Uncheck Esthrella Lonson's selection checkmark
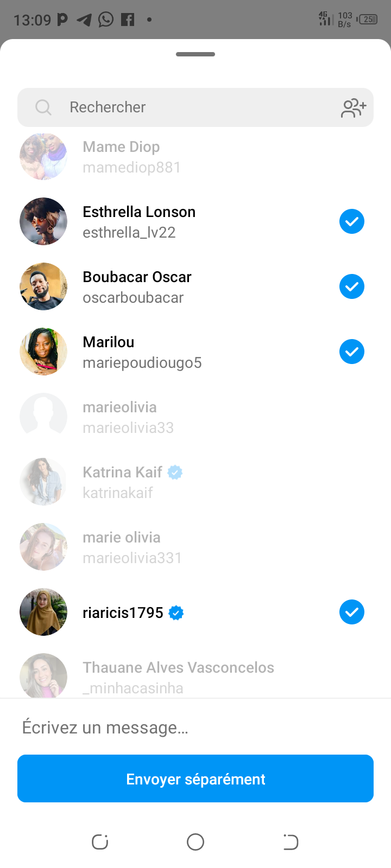This screenshot has height=868, width=391. 352,221
